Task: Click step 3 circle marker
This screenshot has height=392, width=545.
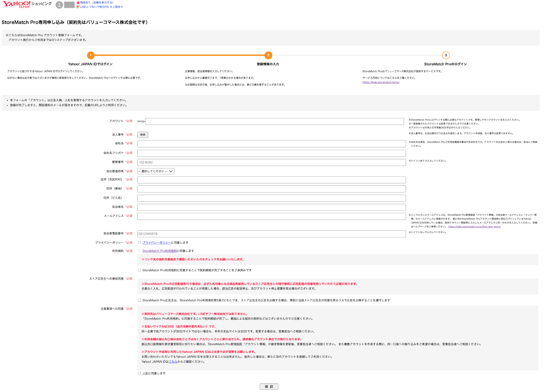Action: click(x=446, y=55)
